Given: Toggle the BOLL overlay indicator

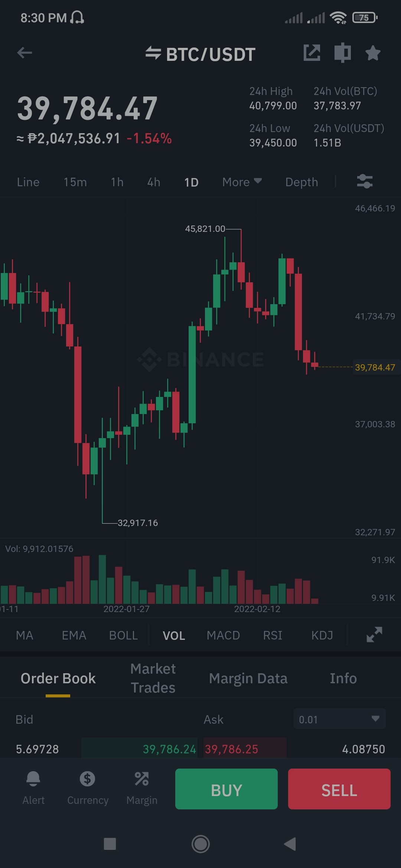Looking at the screenshot, I should click(x=123, y=635).
